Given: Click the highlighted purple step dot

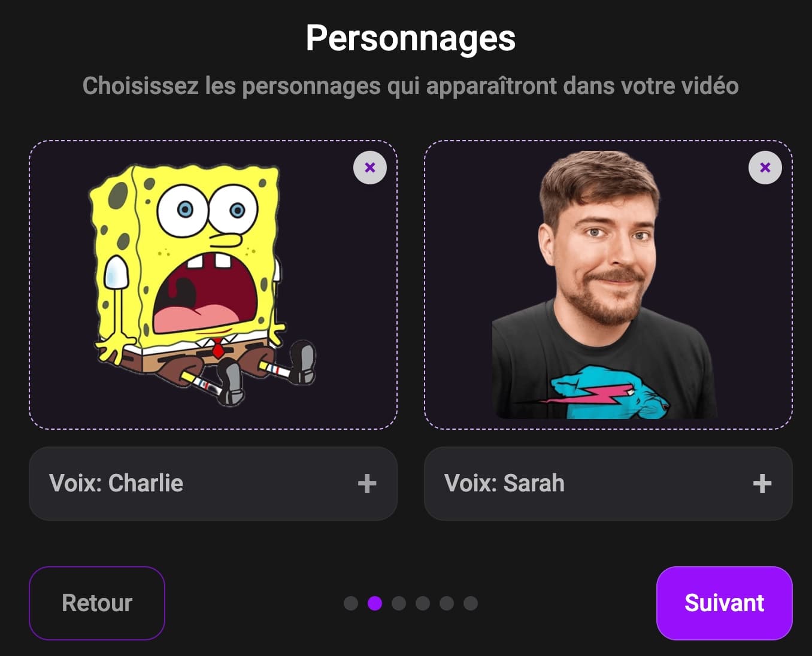Looking at the screenshot, I should tap(375, 603).
